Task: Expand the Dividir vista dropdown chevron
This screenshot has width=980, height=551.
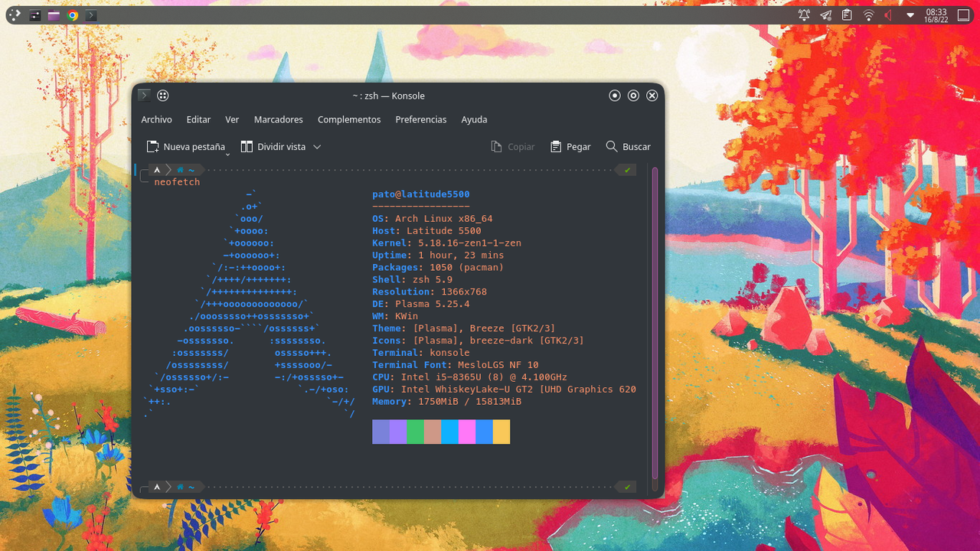Action: 317,146
